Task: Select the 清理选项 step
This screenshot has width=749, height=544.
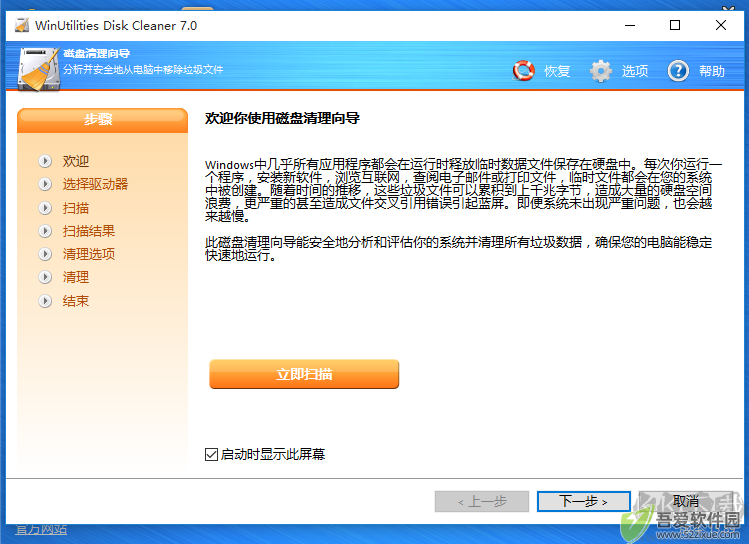Action: (x=88, y=254)
